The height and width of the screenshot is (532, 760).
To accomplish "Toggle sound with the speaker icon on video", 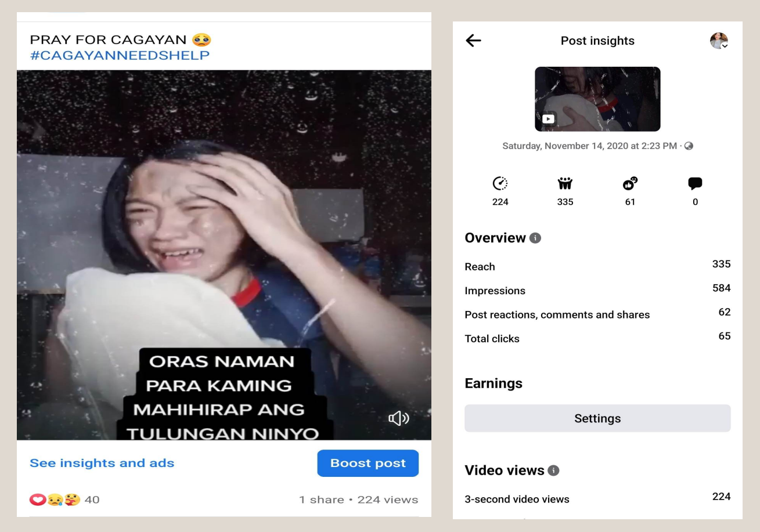I will [398, 418].
